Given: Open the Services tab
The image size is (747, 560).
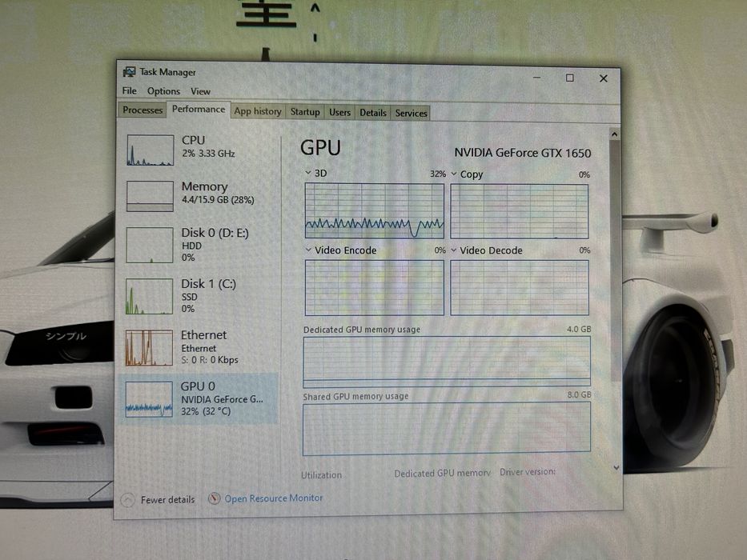Looking at the screenshot, I should 412,114.
